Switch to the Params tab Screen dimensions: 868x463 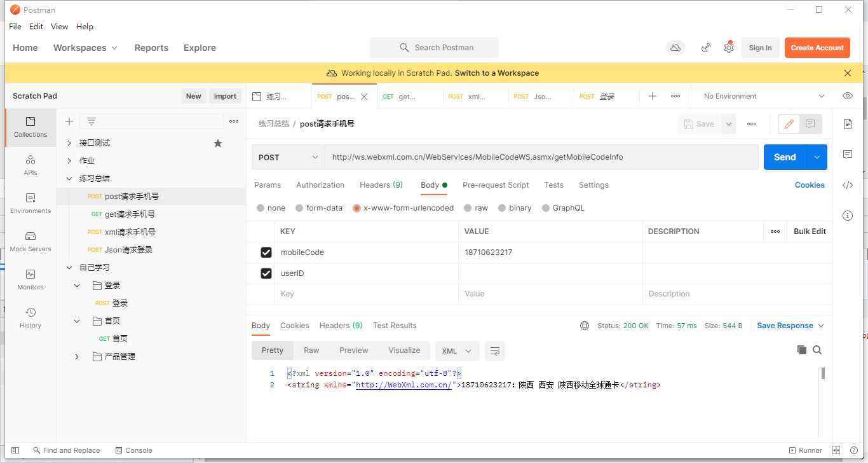268,185
